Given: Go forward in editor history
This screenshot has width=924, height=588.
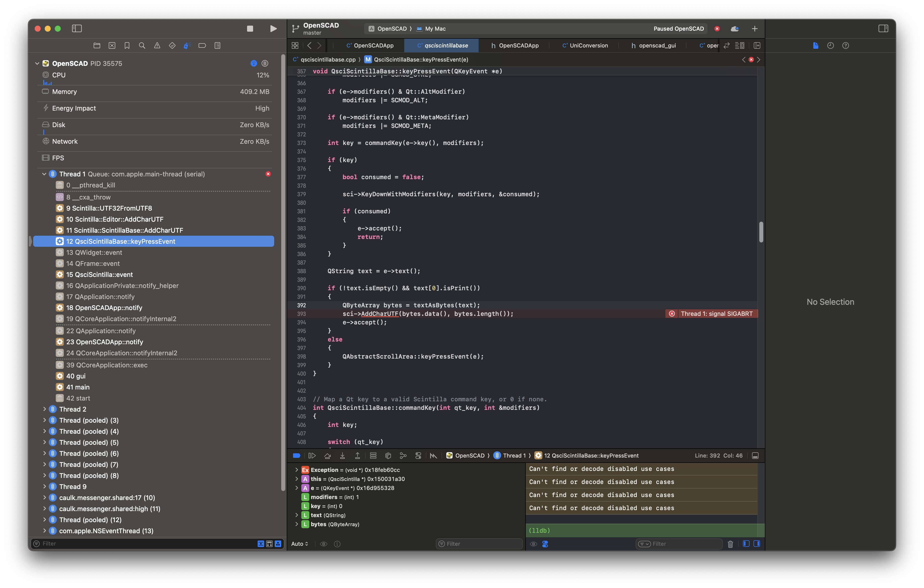Looking at the screenshot, I should coord(319,45).
